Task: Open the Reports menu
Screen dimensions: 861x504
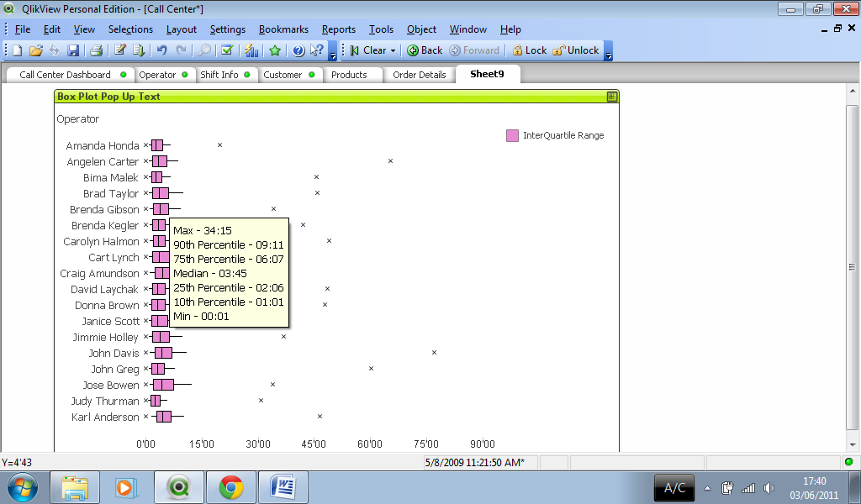Action: [339, 29]
